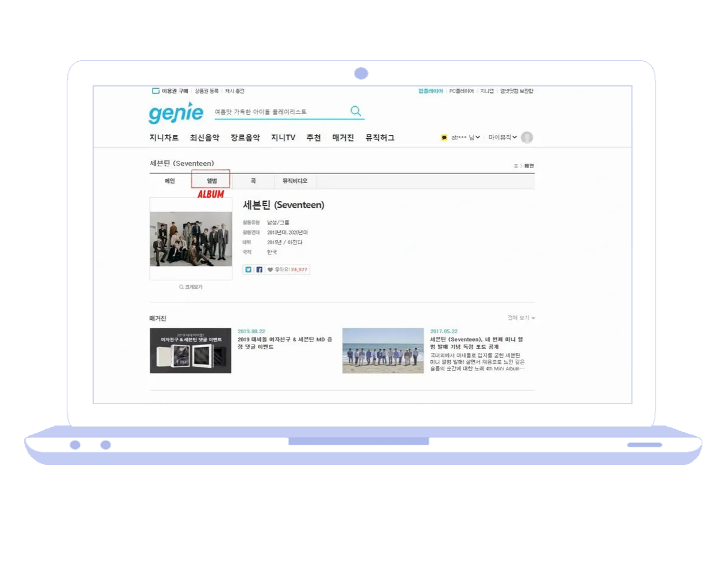The width and height of the screenshot is (728, 563).
Task: Switch to the 곡 tab
Action: point(253,181)
